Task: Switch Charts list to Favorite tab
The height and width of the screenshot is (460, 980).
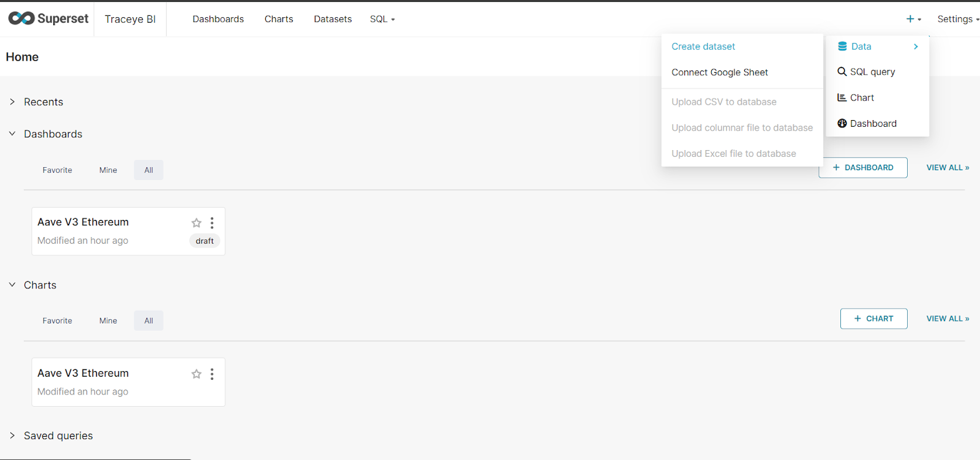Action: tap(58, 321)
